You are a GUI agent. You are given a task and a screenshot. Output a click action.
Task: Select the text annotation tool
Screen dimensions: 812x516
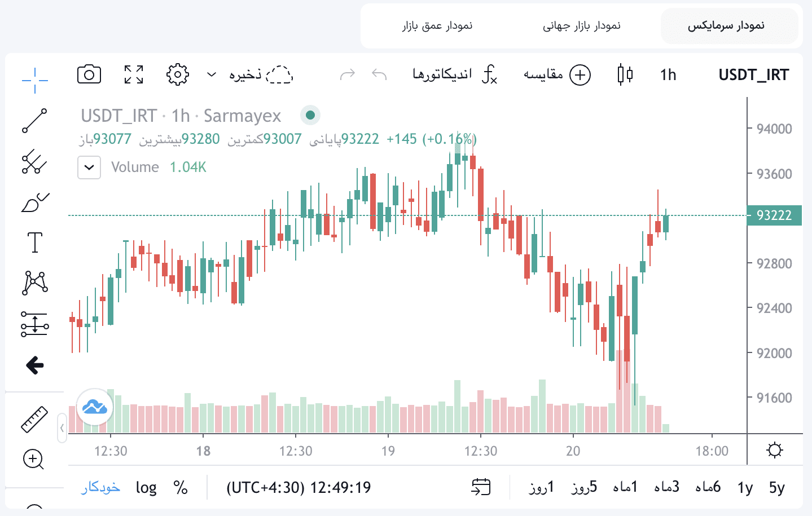(35, 242)
